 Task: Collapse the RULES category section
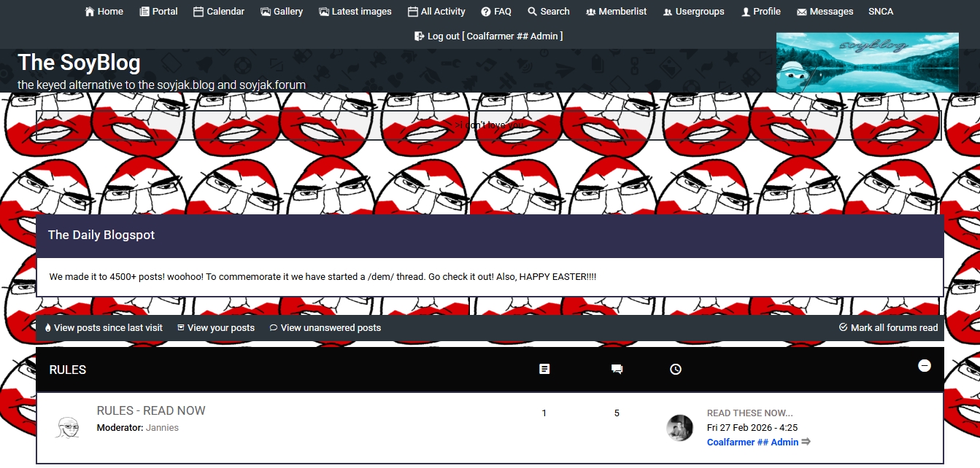[x=924, y=366]
